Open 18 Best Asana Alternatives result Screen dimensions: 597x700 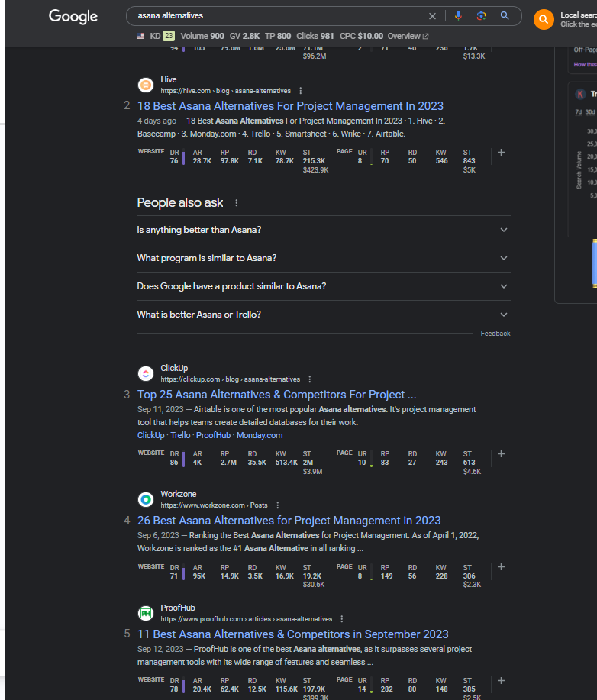coord(290,106)
